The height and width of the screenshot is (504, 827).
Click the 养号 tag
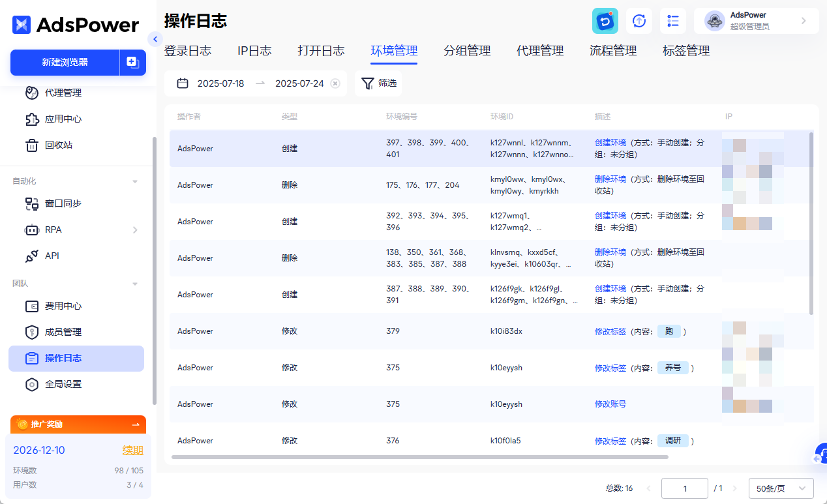[673, 368]
